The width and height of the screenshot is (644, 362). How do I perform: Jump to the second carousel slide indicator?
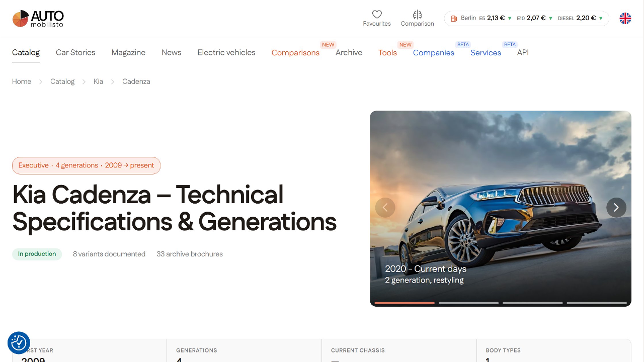(x=468, y=303)
